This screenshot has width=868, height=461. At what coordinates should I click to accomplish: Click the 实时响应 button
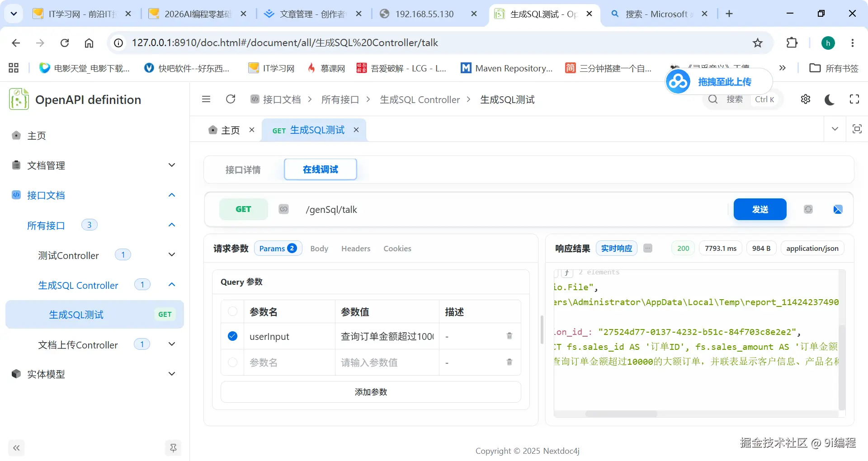pyautogui.click(x=617, y=248)
